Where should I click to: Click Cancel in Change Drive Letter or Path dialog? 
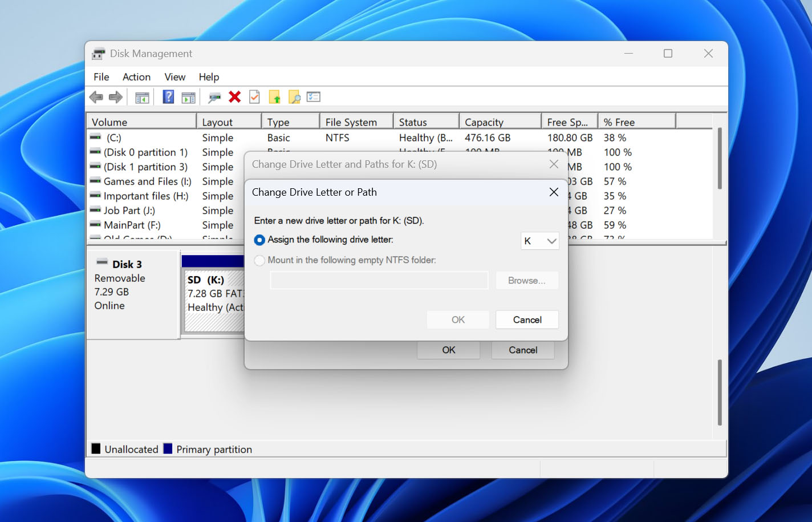pyautogui.click(x=527, y=319)
